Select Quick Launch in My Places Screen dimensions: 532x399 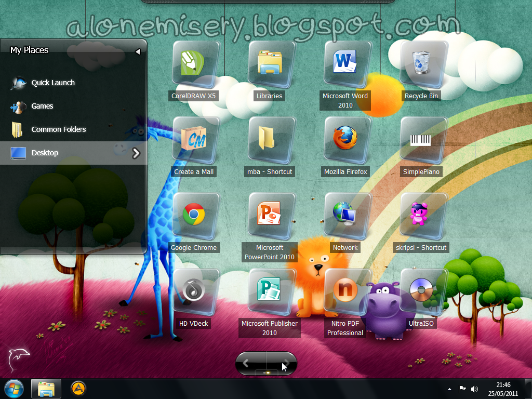coord(73,83)
